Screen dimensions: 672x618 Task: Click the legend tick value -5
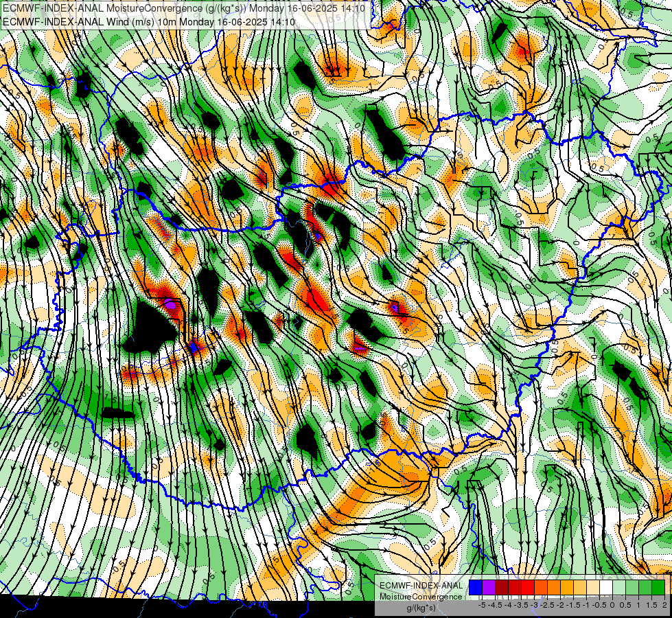(482, 605)
